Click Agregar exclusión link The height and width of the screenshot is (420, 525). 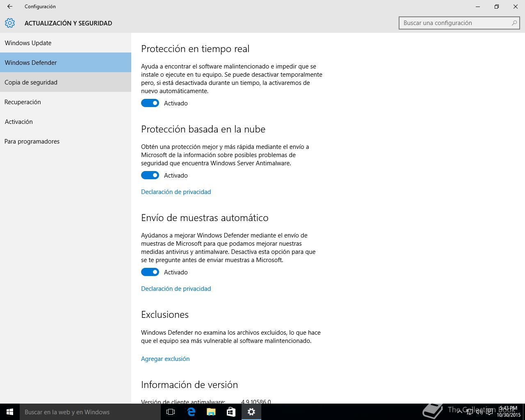click(165, 358)
